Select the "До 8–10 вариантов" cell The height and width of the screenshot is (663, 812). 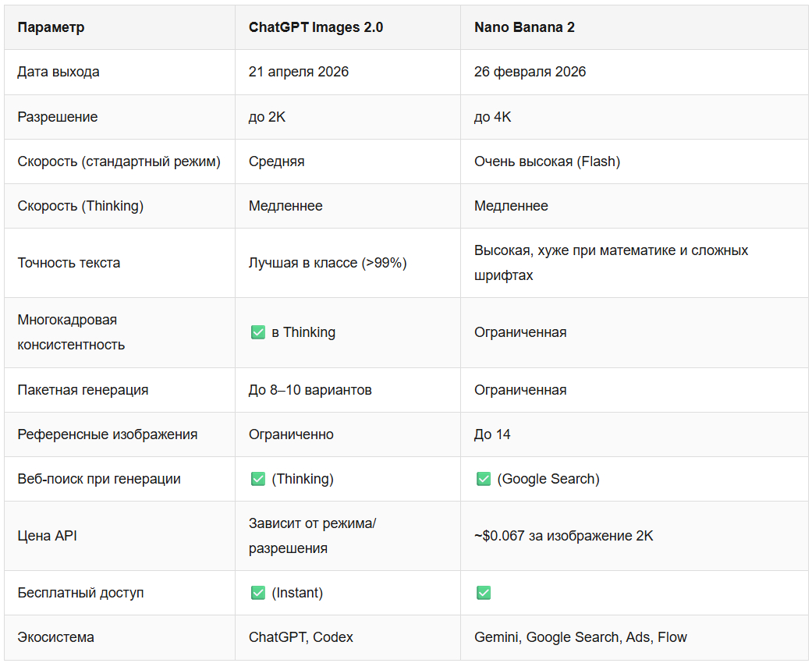[310, 390]
